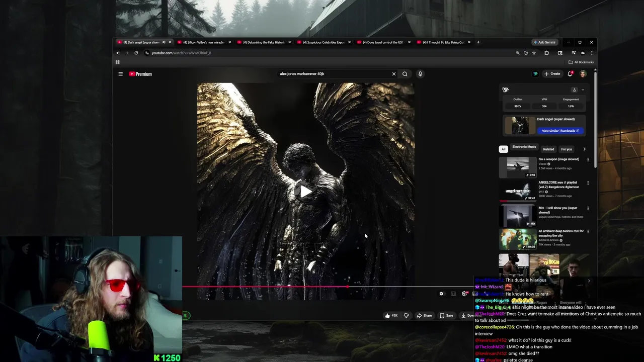Open I'm a weapon (mega slowed) thumbnail
The width and height of the screenshot is (644, 362).
pos(518,167)
